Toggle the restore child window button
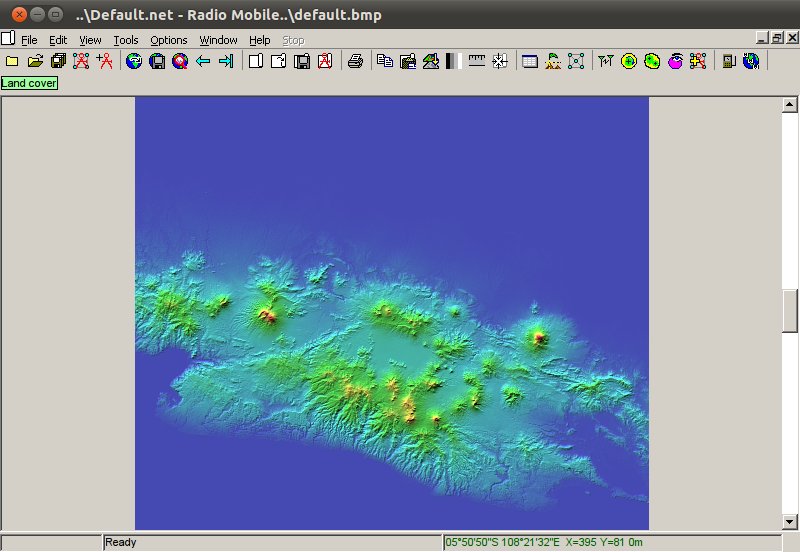Viewport: 800px width, 552px height. 776,39
